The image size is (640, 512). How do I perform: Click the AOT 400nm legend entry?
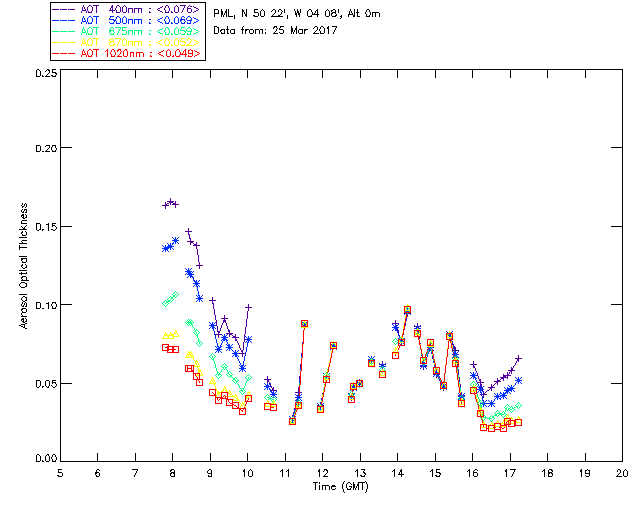127,9
